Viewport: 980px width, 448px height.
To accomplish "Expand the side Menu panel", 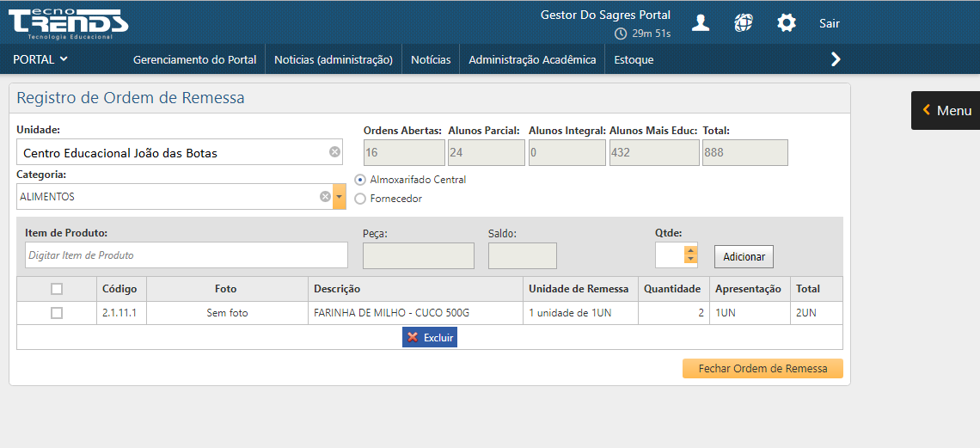I will (x=946, y=111).
